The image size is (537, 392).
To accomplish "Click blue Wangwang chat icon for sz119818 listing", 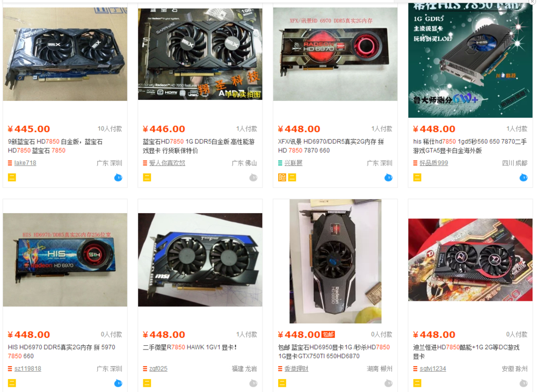I will point(118,383).
